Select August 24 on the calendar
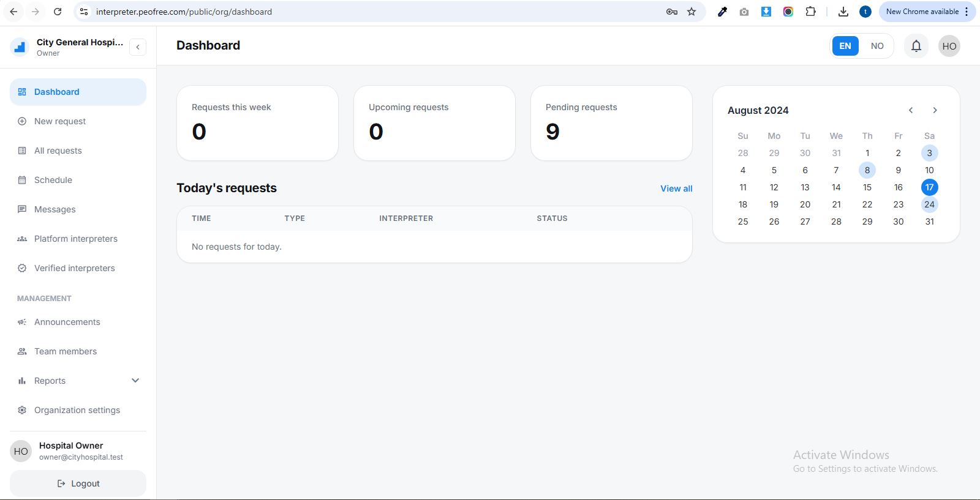The image size is (980, 500). point(929,204)
